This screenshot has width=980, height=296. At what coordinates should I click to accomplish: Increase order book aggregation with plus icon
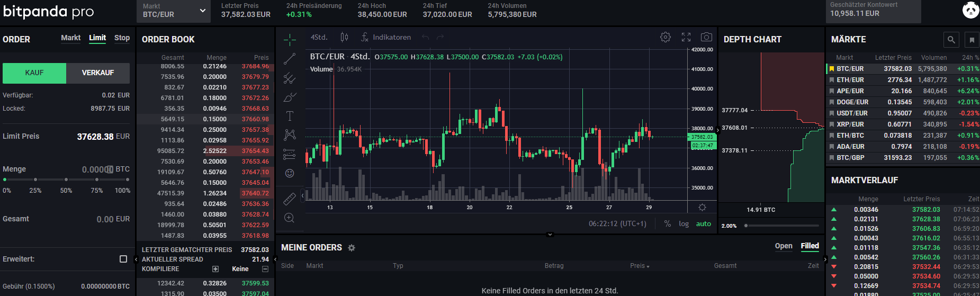pos(215,269)
